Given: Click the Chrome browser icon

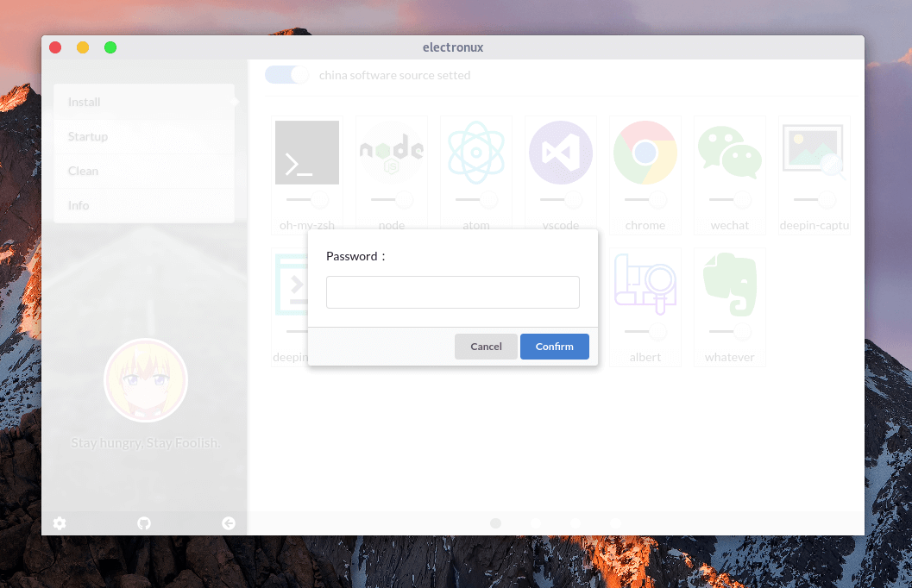Looking at the screenshot, I should pyautogui.click(x=645, y=153).
